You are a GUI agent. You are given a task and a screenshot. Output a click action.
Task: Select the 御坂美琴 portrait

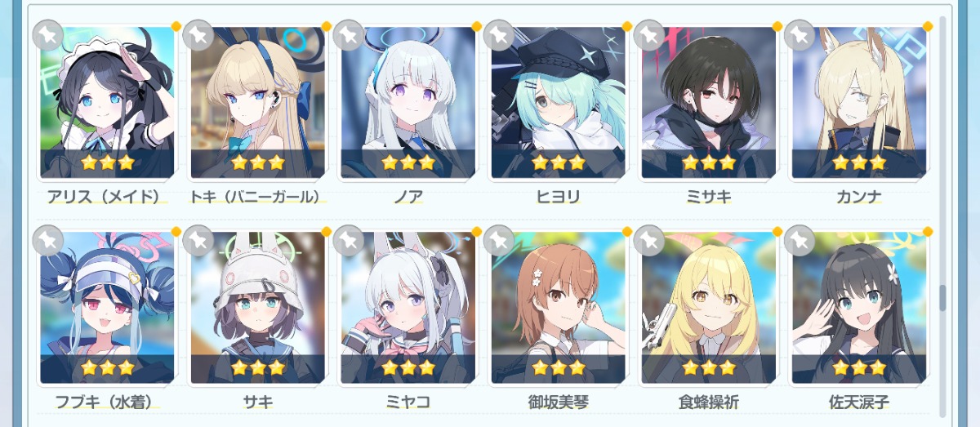coord(558,308)
